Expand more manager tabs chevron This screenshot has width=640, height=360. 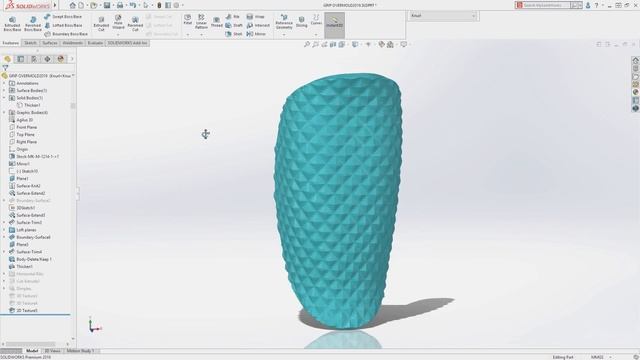(x=72, y=59)
